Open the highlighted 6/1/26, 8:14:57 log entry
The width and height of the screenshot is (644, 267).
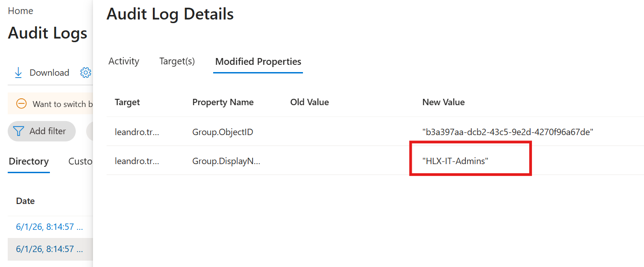(x=49, y=249)
